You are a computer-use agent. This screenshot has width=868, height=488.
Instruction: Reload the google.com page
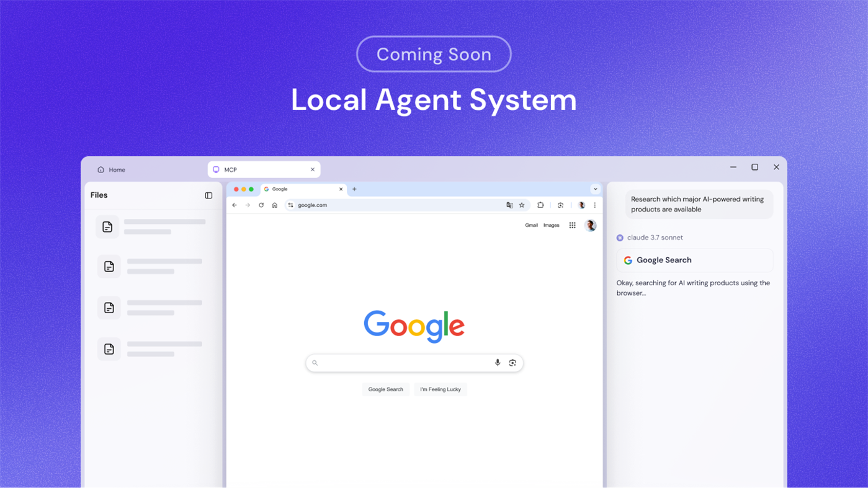coord(261,205)
